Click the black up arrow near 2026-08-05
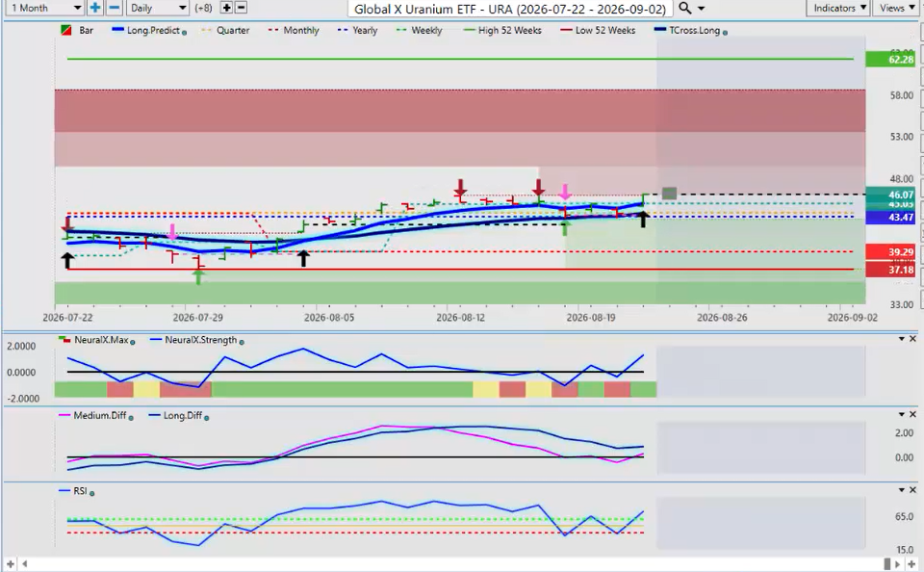924x572 pixels. [303, 258]
